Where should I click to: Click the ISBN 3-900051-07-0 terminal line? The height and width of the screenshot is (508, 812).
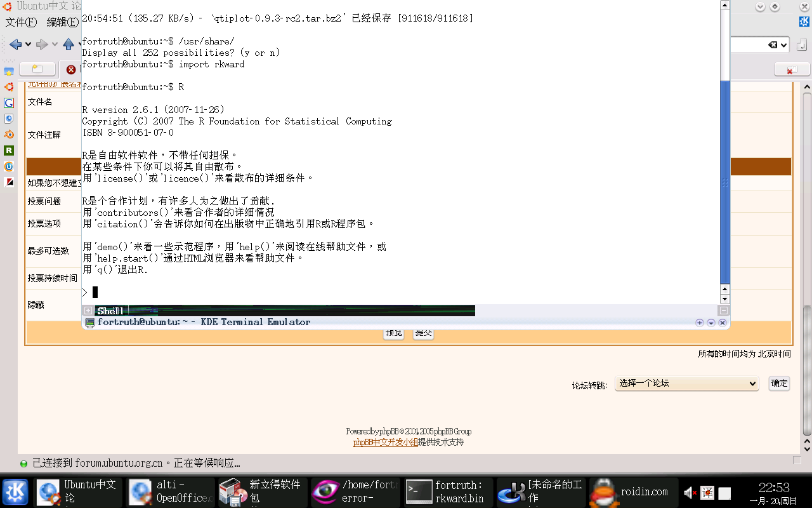click(x=128, y=133)
